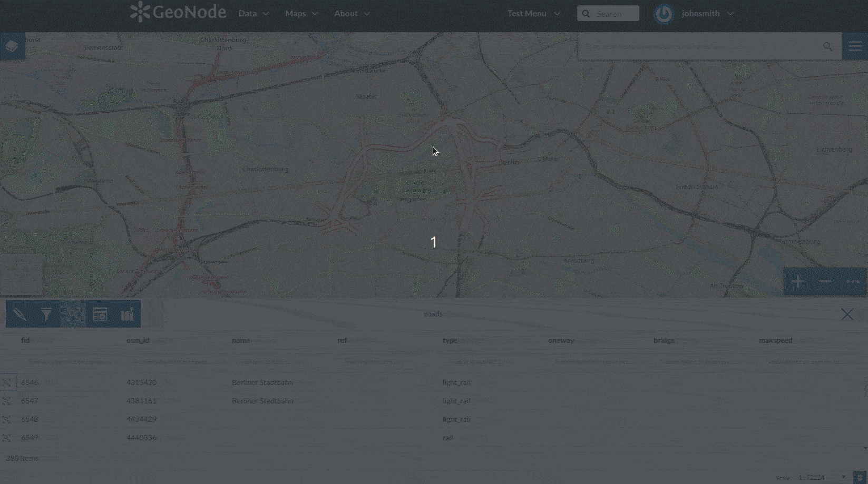The width and height of the screenshot is (868, 484).
Task: Zoom in with the plus button
Action: click(x=798, y=282)
